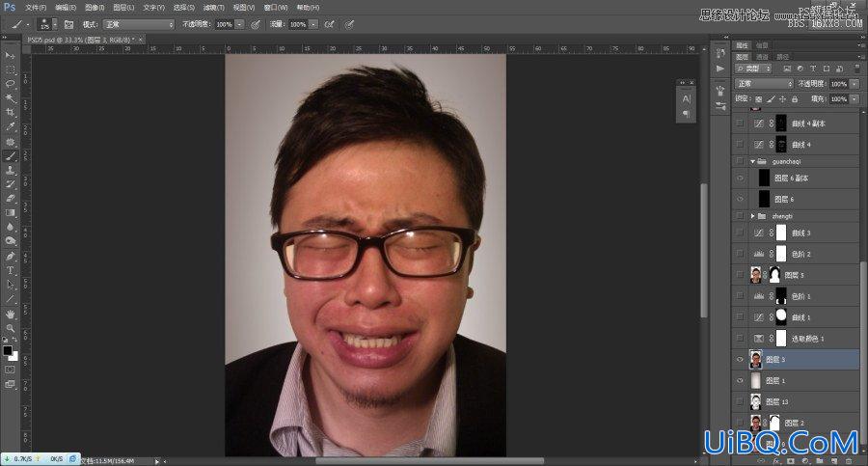Select the Blur tool

point(10,227)
